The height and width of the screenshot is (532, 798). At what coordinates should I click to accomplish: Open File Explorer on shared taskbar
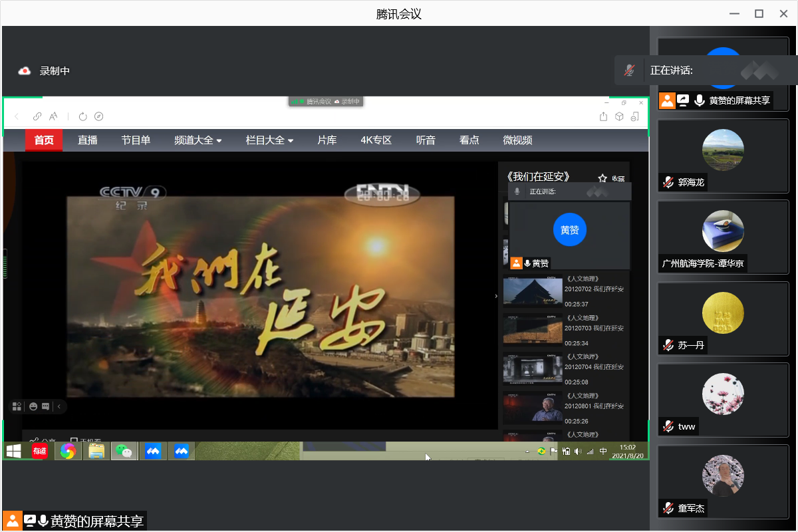coord(96,451)
